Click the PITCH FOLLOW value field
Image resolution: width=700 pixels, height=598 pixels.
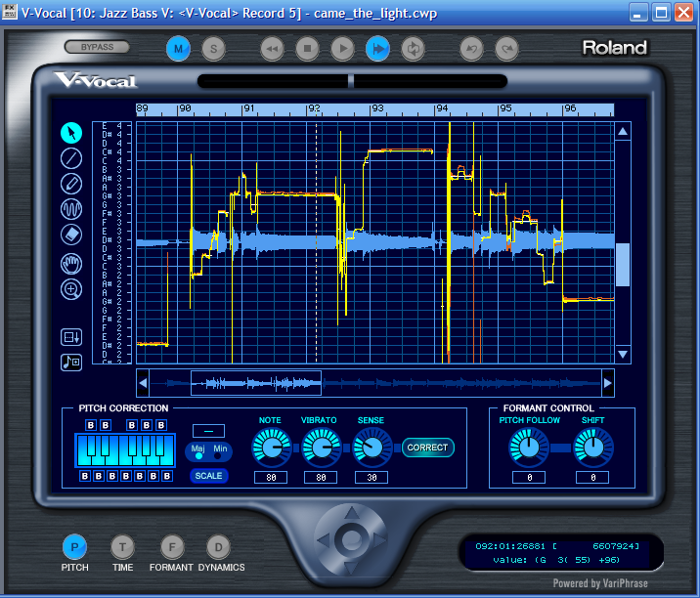(x=529, y=478)
